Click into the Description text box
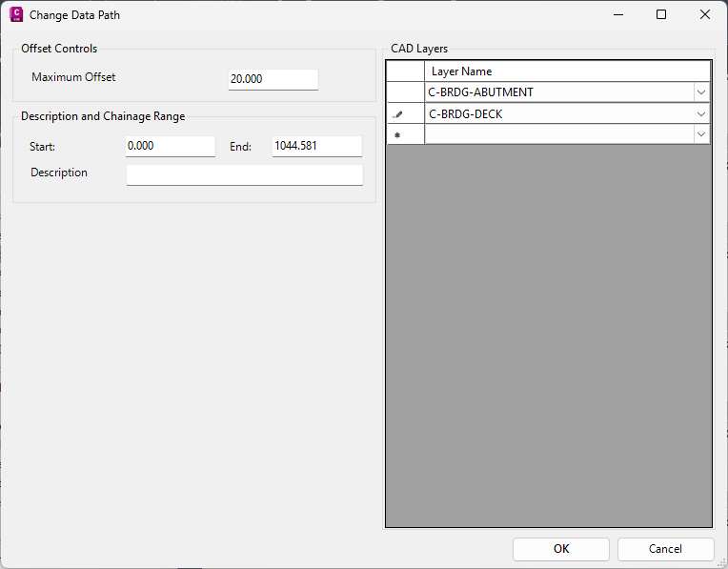Image resolution: width=728 pixels, height=569 pixels. click(x=245, y=174)
